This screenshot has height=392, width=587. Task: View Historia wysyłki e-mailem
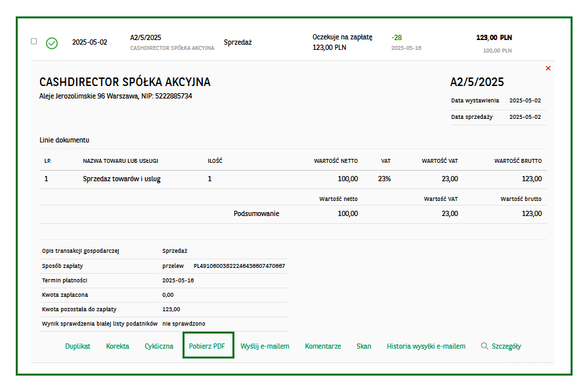(426, 346)
